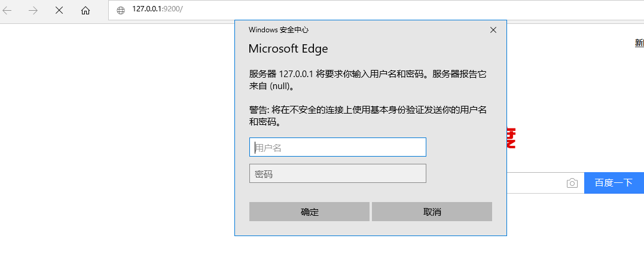Click the browser forward arrow
This screenshot has width=644, height=266.
[x=33, y=10]
